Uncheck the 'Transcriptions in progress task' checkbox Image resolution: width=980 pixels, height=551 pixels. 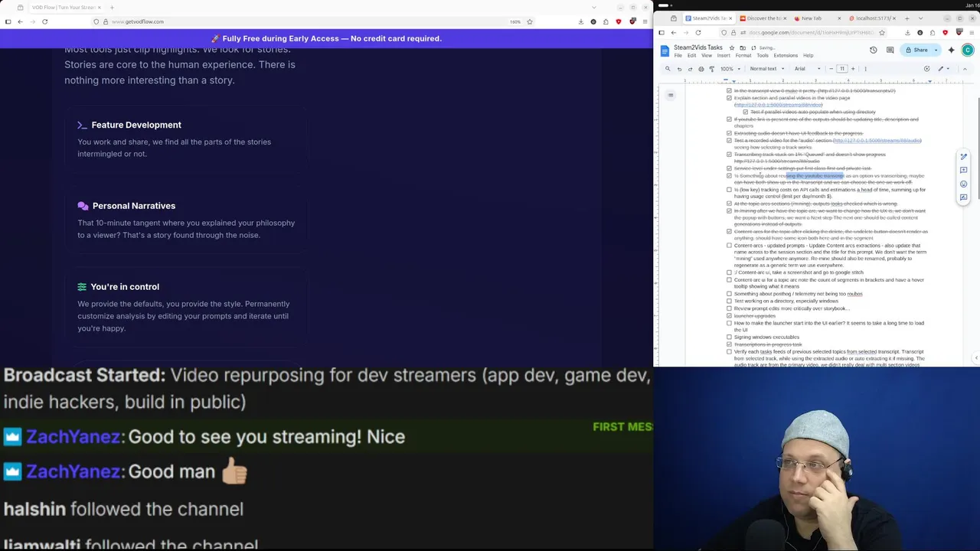click(729, 344)
